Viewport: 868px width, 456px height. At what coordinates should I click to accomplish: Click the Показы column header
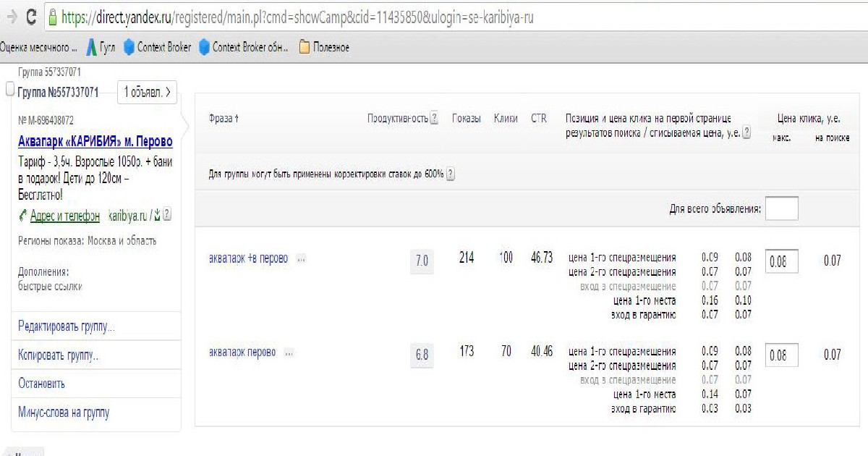coord(467,118)
